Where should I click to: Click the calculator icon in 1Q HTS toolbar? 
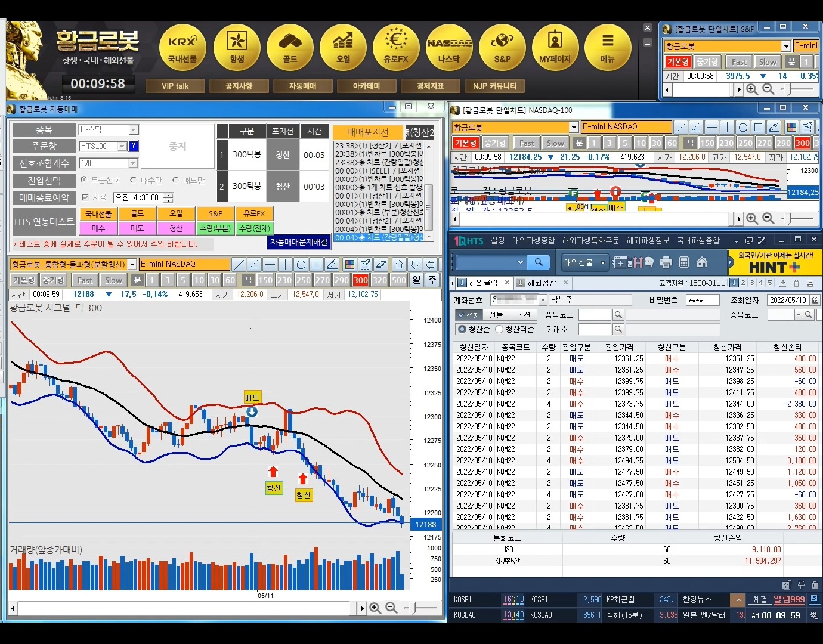click(x=684, y=262)
